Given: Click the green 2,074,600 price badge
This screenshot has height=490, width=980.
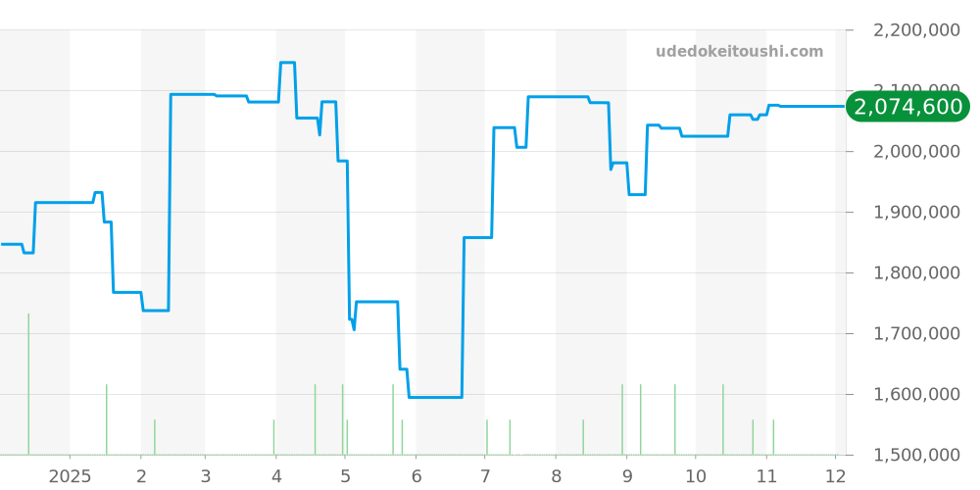Looking at the screenshot, I should pos(907,107).
